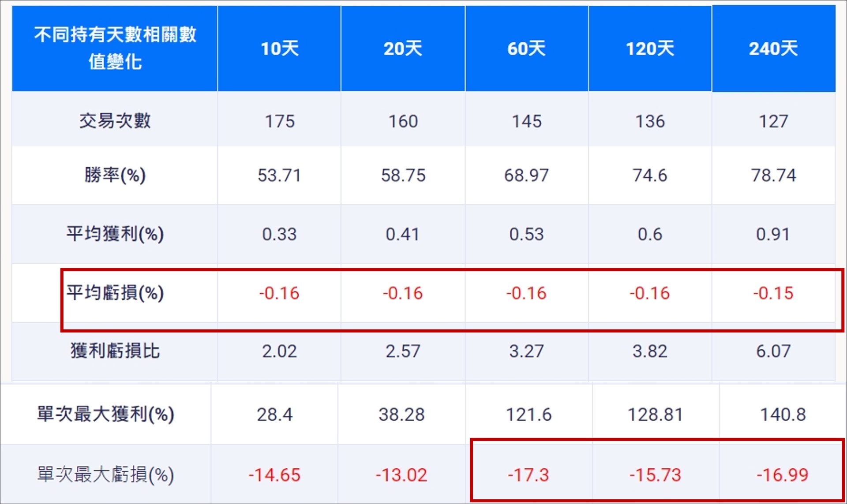Viewport: 847px width, 504px height.
Task: Click the 勝率(%) row label
Action: coord(115,175)
